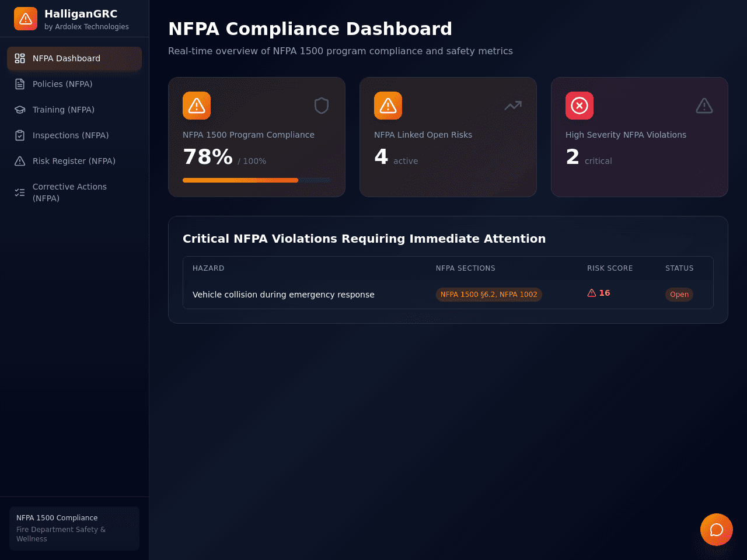Open Corrective Actions (NFPA) menu item

click(74, 192)
